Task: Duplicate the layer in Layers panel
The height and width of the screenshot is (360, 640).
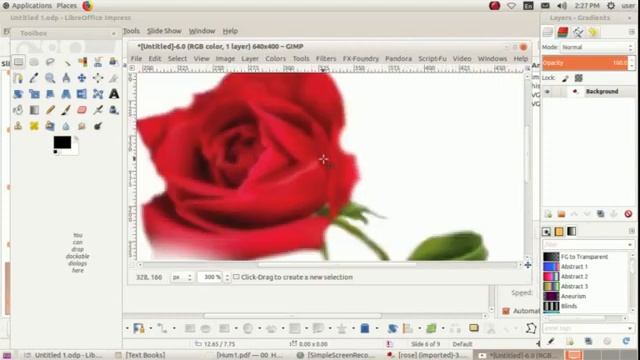Action: coord(600,214)
